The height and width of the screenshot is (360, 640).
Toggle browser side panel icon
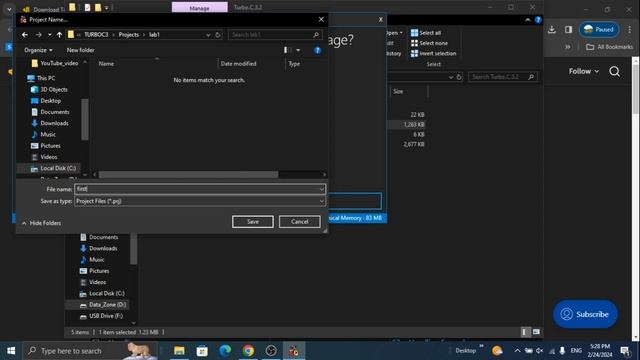click(569, 29)
